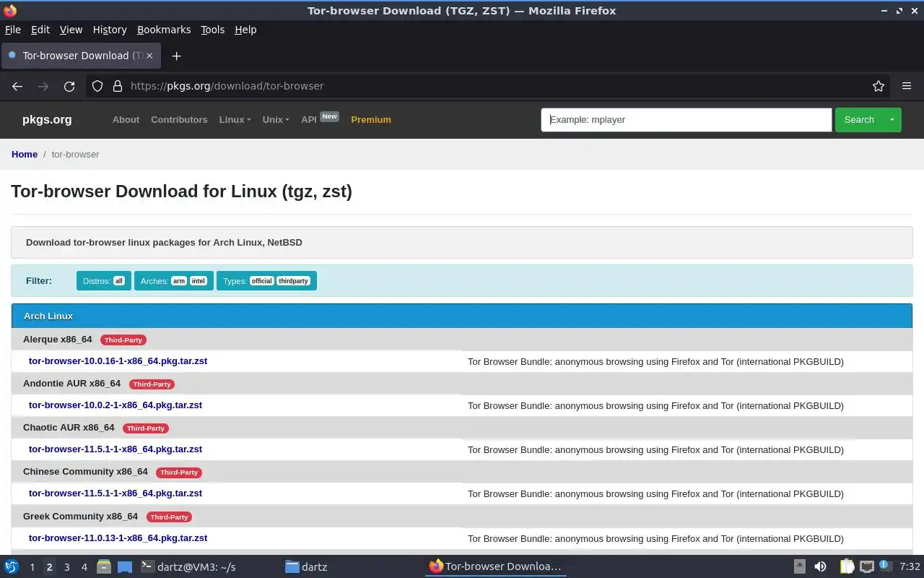This screenshot has height=578, width=924.
Task: Click the wired network tray icon
Action: (867, 566)
